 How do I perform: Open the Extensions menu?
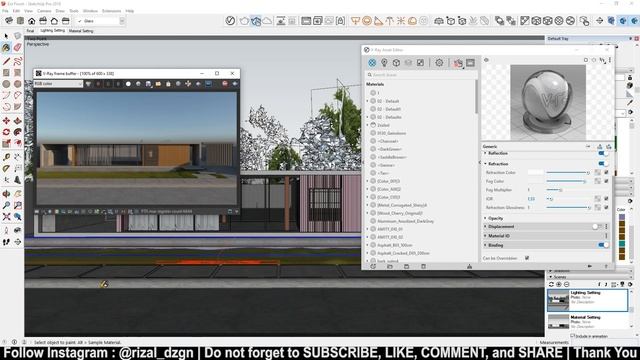tap(111, 11)
